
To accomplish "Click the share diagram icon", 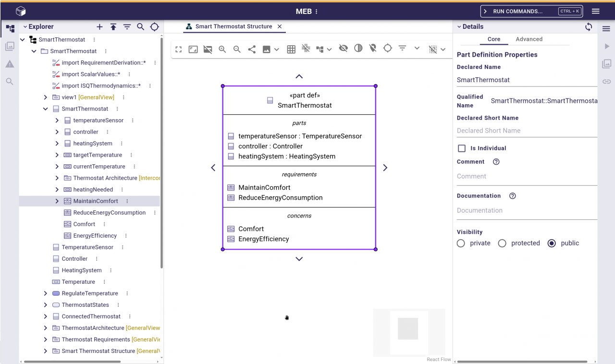I will click(x=252, y=49).
